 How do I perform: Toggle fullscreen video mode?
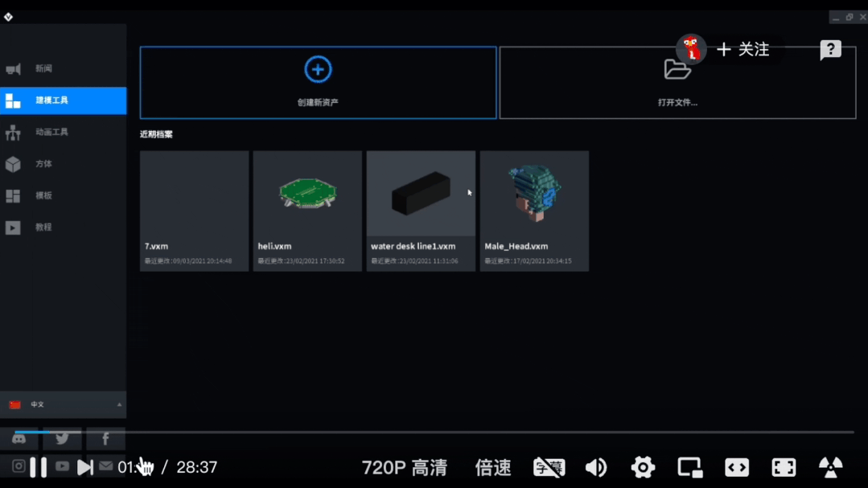(784, 467)
